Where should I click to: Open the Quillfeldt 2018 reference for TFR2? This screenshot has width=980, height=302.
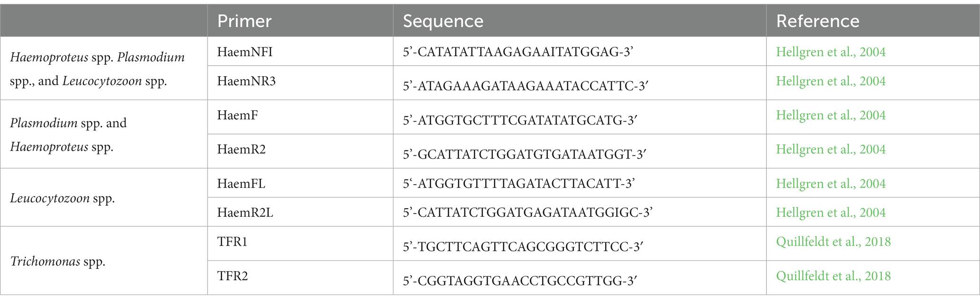tap(833, 276)
